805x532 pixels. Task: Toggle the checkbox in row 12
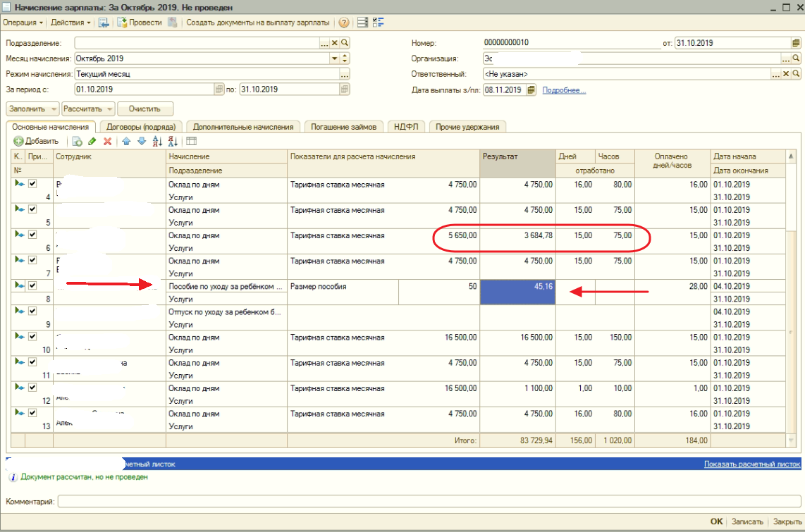[x=32, y=387]
